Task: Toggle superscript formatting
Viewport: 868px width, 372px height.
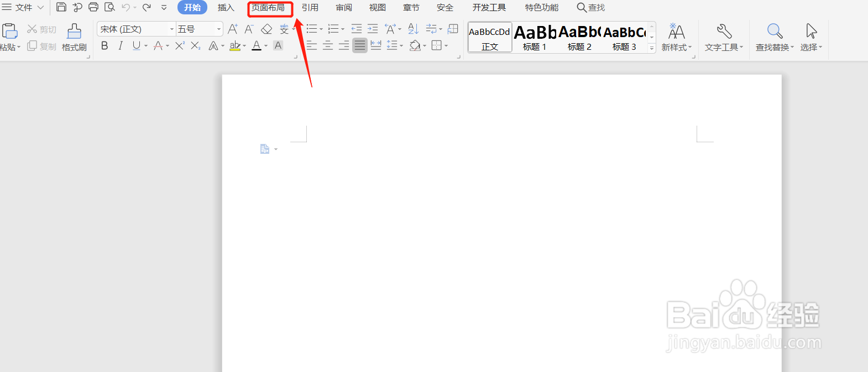Action: [180, 46]
